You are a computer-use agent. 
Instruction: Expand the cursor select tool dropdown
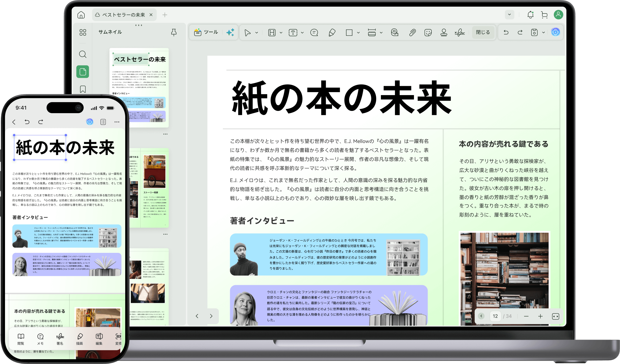[x=257, y=33]
